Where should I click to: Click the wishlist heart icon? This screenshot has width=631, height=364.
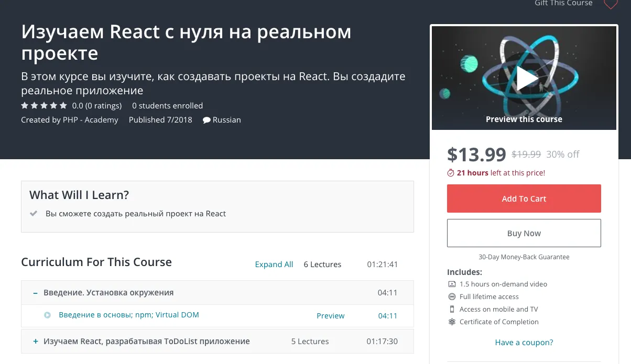click(611, 5)
